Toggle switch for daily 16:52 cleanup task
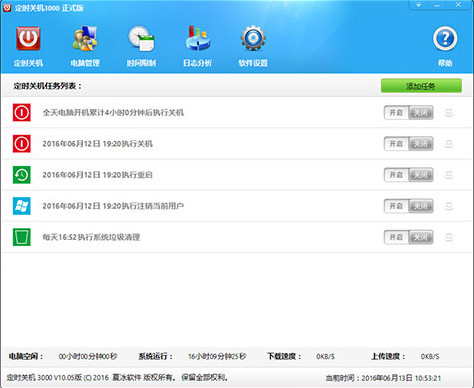 pyautogui.click(x=408, y=237)
